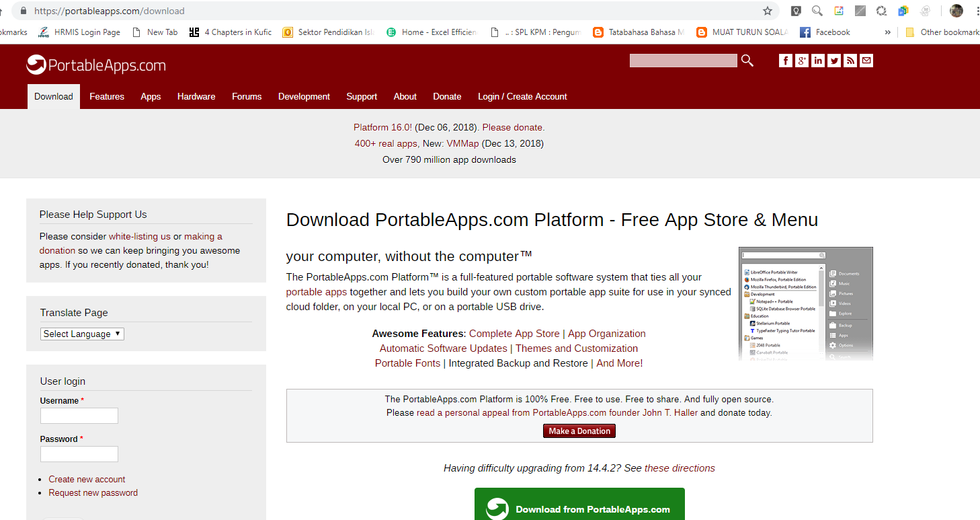
Task: Open the Twitter social icon
Action: click(834, 61)
